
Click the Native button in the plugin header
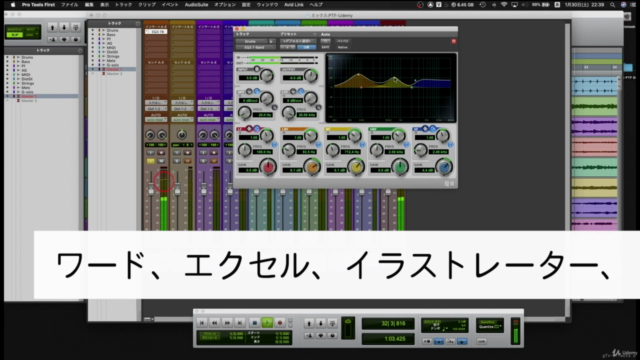point(342,47)
